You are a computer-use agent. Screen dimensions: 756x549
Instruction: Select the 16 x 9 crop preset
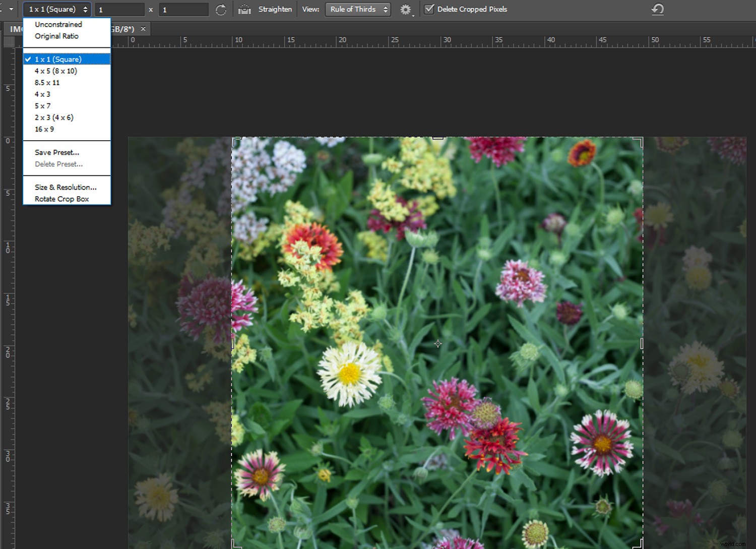click(x=44, y=129)
